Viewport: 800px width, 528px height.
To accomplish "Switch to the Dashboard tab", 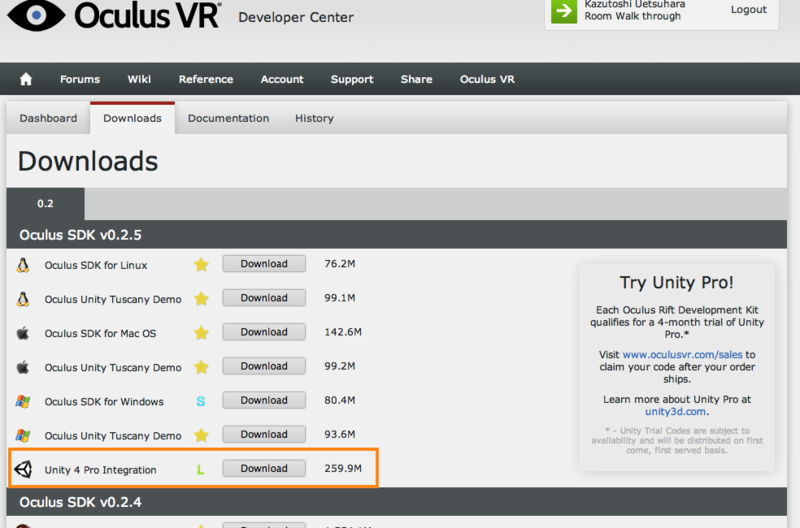I will pyautogui.click(x=48, y=118).
